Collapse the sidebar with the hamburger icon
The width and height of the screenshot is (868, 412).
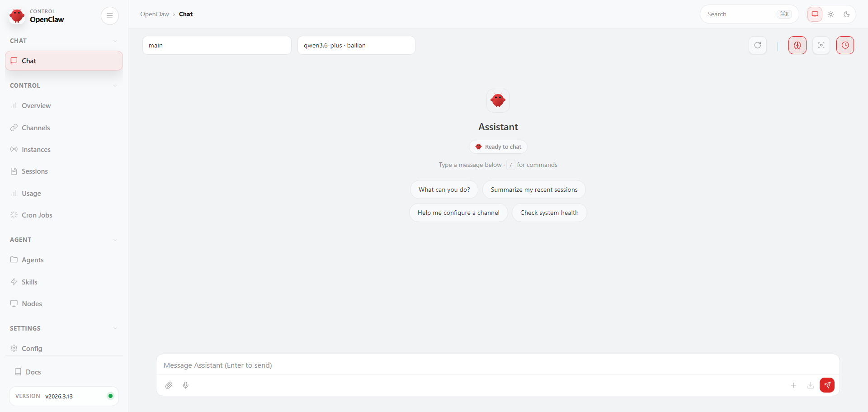(109, 16)
